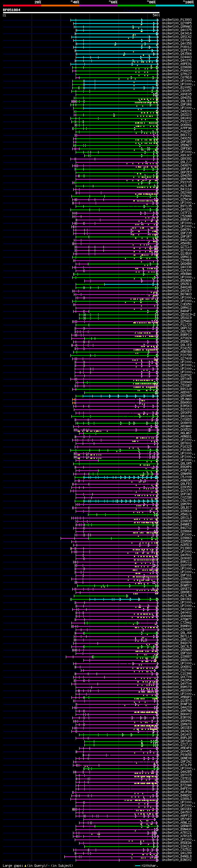Select hit label UniRef100_O49201
Image resolution: width=197 pixels, height=868 pixels.
coord(177,111)
